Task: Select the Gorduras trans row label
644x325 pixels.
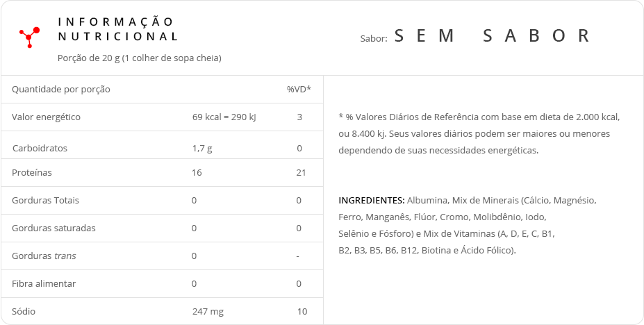Action: [44, 256]
